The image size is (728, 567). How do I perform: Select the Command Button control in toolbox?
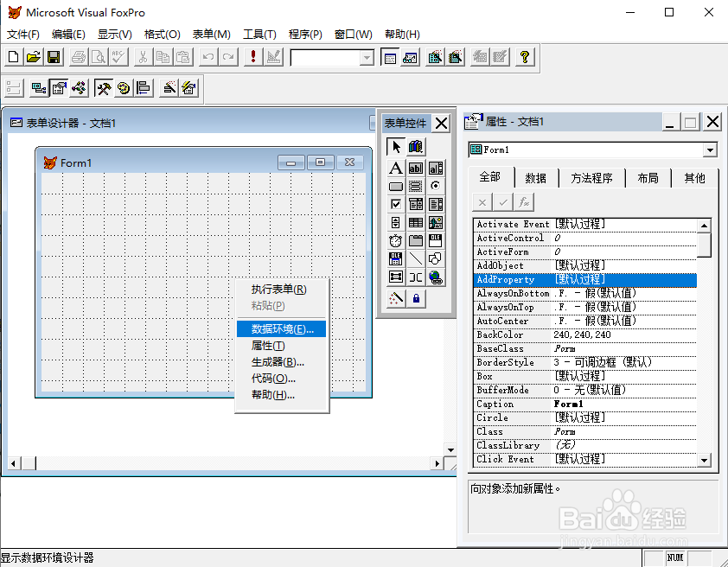[396, 187]
